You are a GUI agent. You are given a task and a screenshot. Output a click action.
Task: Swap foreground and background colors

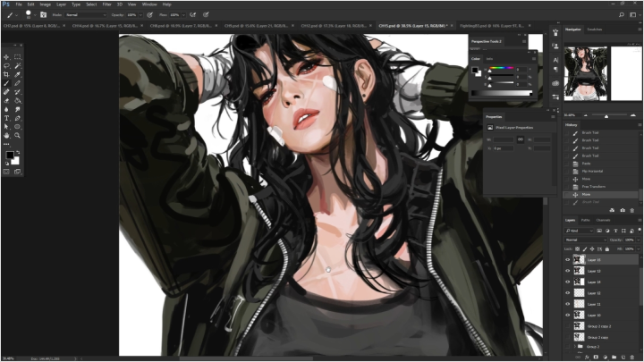pos(18,152)
